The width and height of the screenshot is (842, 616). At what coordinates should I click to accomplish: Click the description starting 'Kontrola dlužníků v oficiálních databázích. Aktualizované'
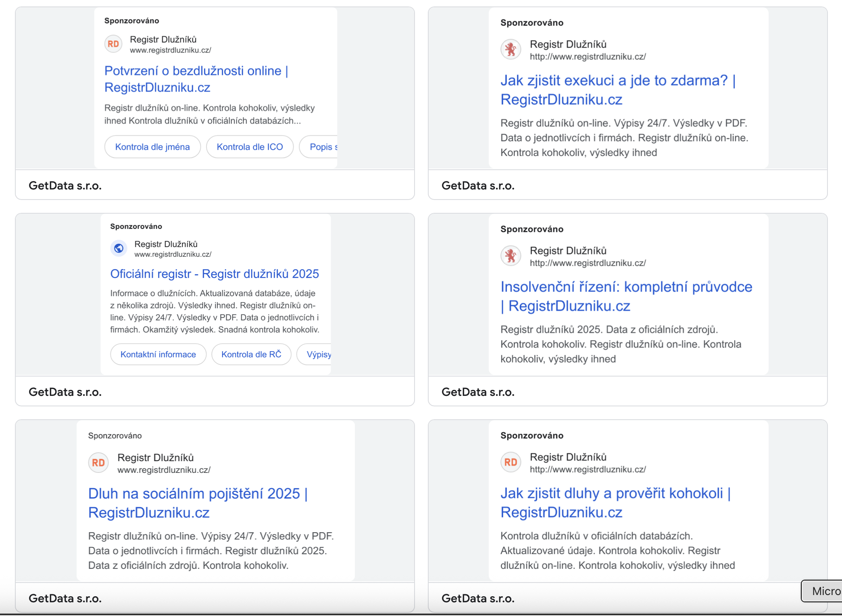(x=618, y=551)
